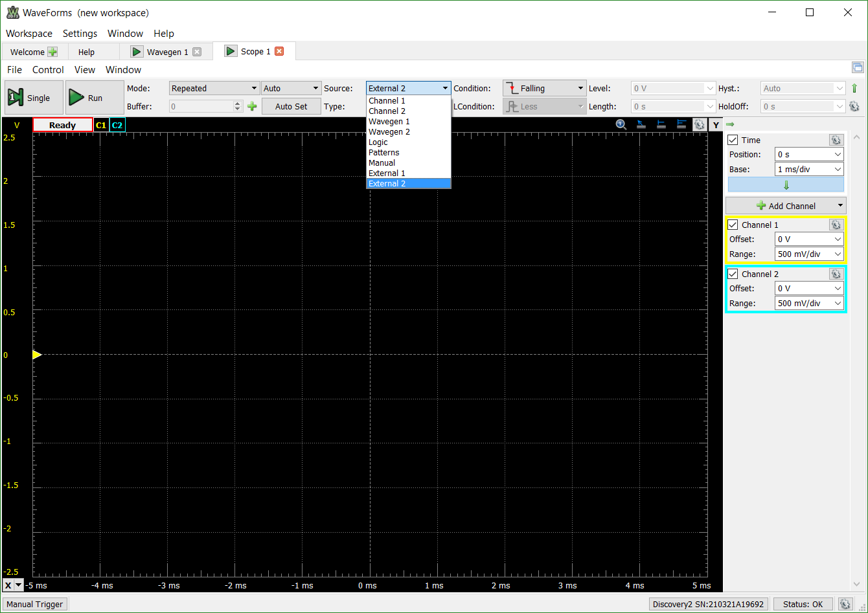The image size is (868, 613).
Task: Uncheck the Time checkbox
Action: tap(733, 140)
